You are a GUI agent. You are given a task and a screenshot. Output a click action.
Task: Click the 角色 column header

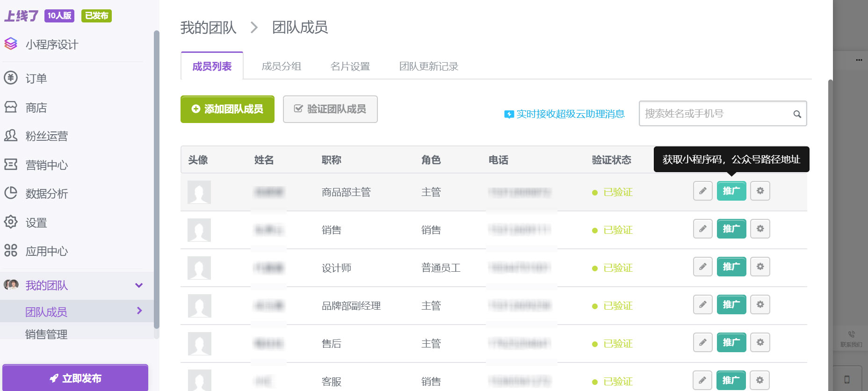(x=431, y=160)
